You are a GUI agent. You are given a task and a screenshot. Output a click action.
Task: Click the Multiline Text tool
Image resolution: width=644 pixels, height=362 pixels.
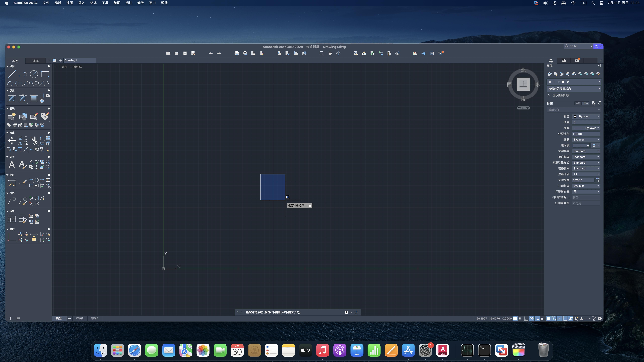(12, 164)
